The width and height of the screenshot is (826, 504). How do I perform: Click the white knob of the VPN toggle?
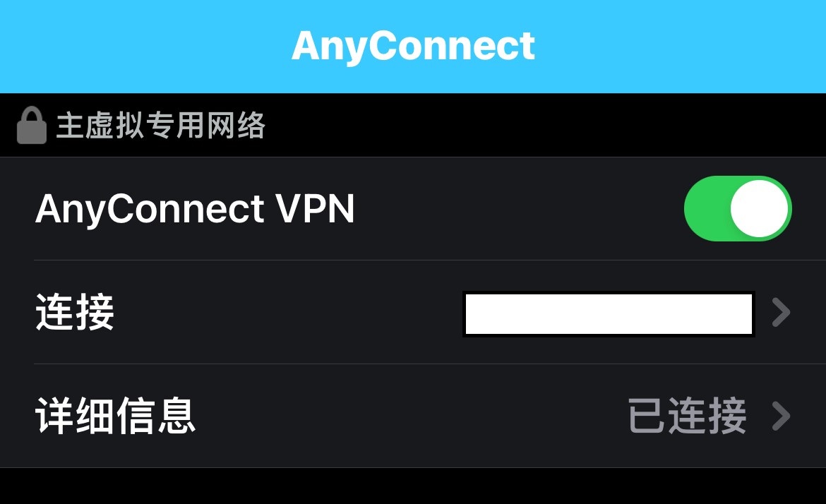click(x=759, y=208)
